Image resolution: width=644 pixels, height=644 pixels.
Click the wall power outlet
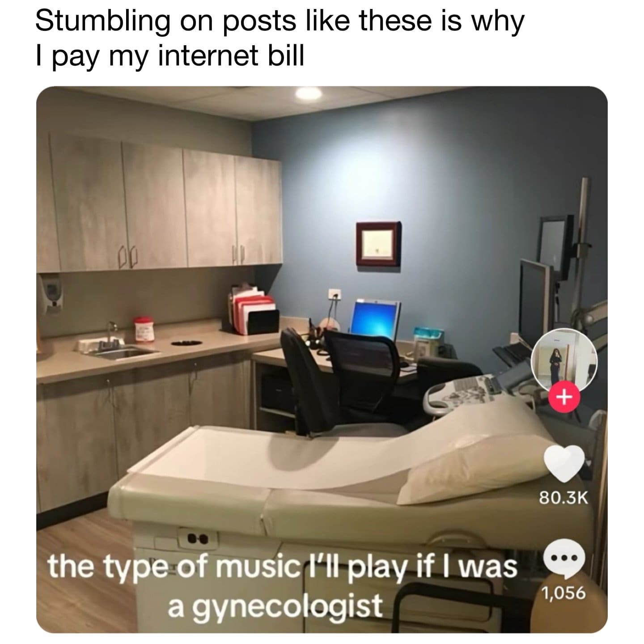335,294
